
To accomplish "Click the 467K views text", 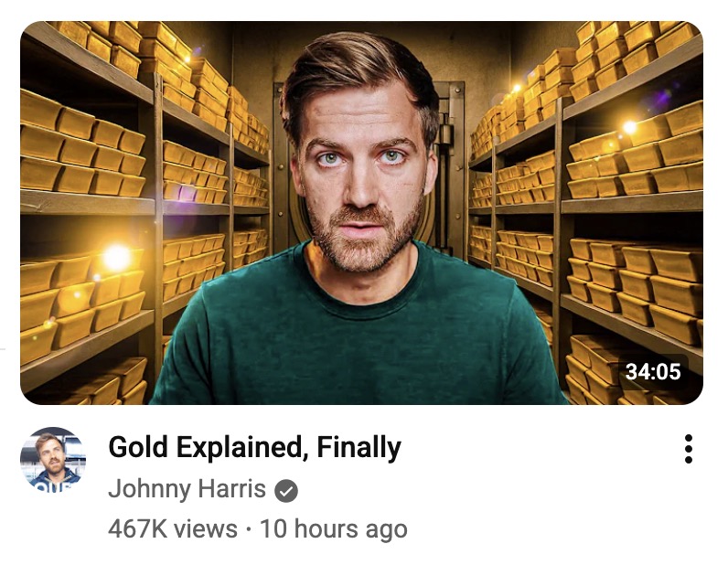I will [173, 529].
